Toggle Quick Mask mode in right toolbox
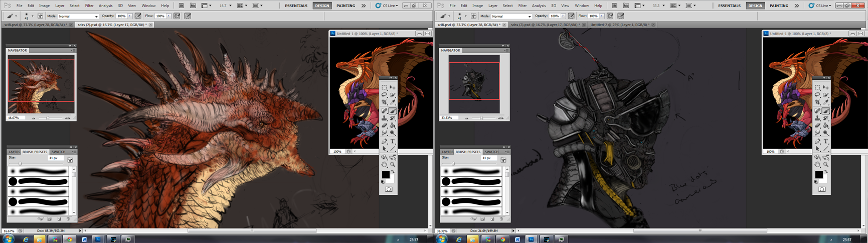The image size is (868, 243). click(x=822, y=189)
